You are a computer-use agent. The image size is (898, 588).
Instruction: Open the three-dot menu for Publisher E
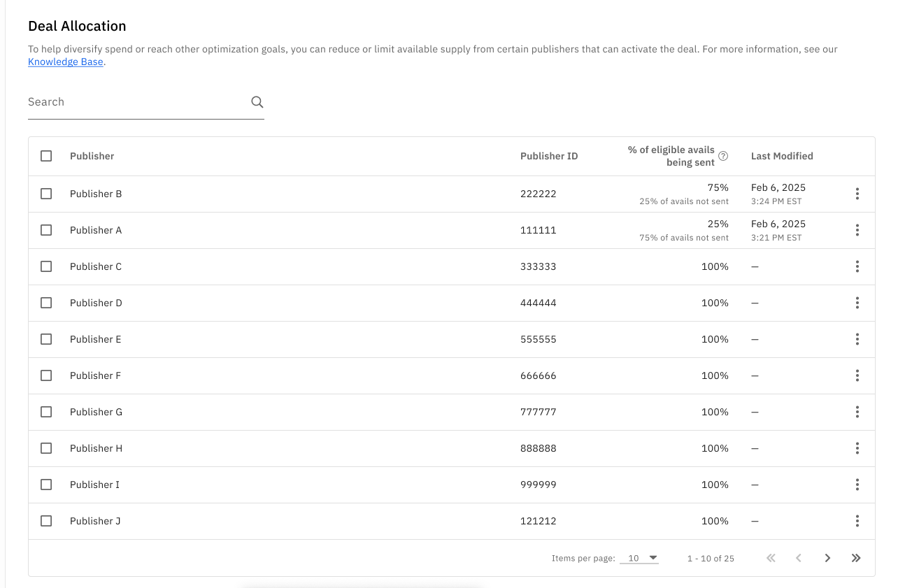click(x=857, y=339)
